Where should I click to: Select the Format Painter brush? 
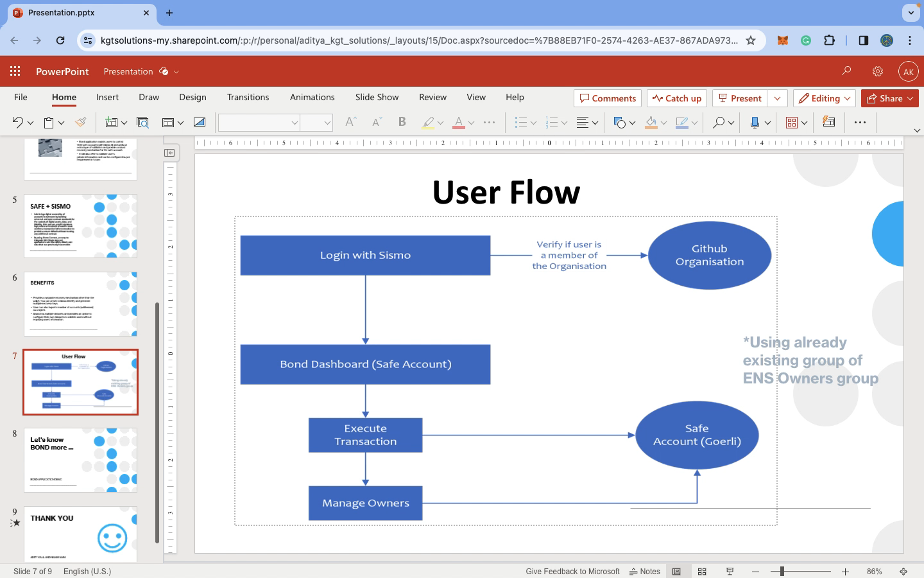click(80, 122)
